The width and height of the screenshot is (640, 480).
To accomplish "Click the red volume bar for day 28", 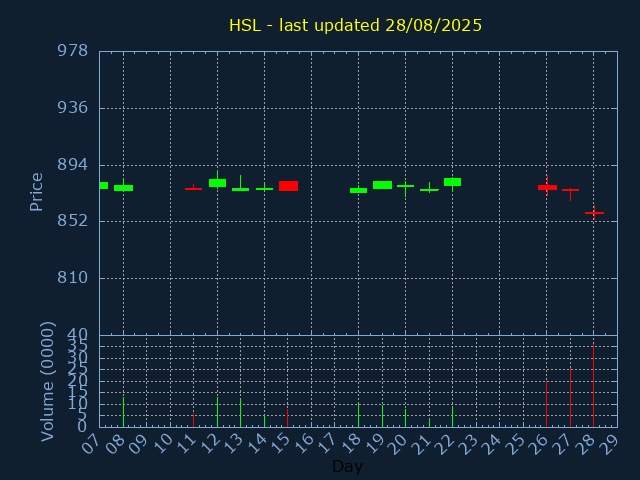I will pyautogui.click(x=593, y=385).
